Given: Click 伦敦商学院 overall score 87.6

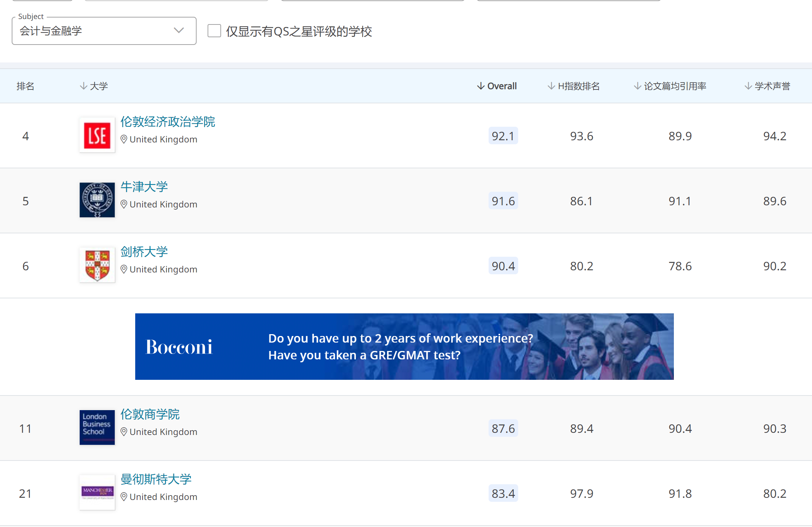Looking at the screenshot, I should [x=503, y=428].
